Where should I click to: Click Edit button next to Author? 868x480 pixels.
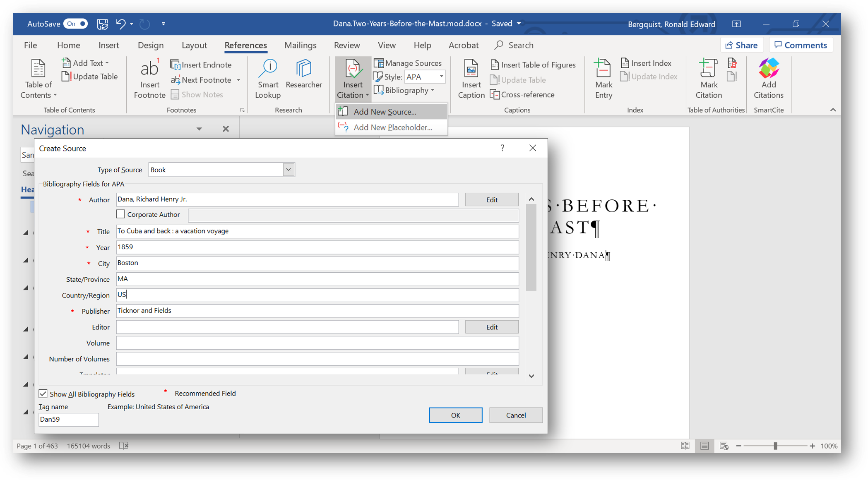pyautogui.click(x=491, y=200)
